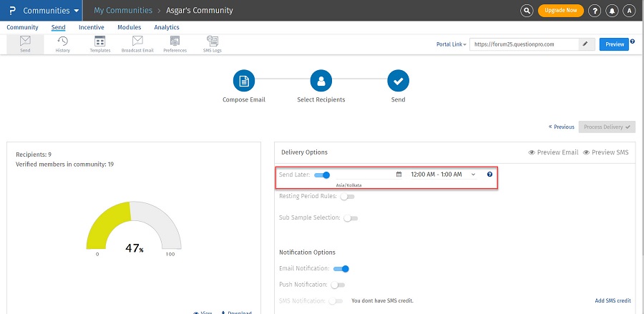Disable the Send Later toggle
Image resolution: width=644 pixels, height=314 pixels.
pos(322,175)
